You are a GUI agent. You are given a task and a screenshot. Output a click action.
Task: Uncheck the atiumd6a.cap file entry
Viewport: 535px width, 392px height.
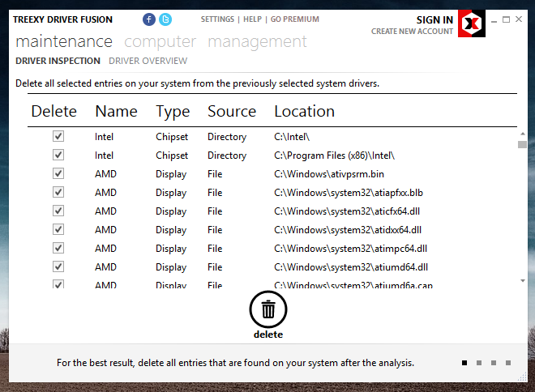tap(58, 284)
